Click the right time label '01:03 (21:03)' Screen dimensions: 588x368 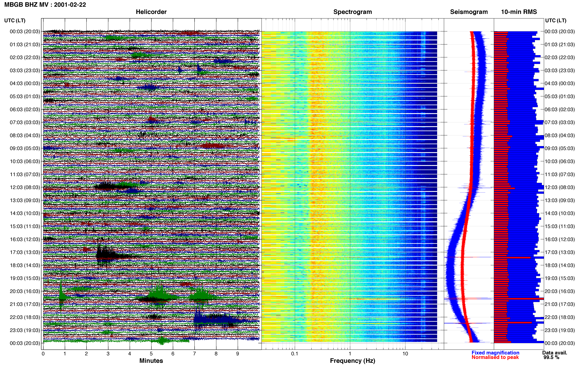coord(560,45)
